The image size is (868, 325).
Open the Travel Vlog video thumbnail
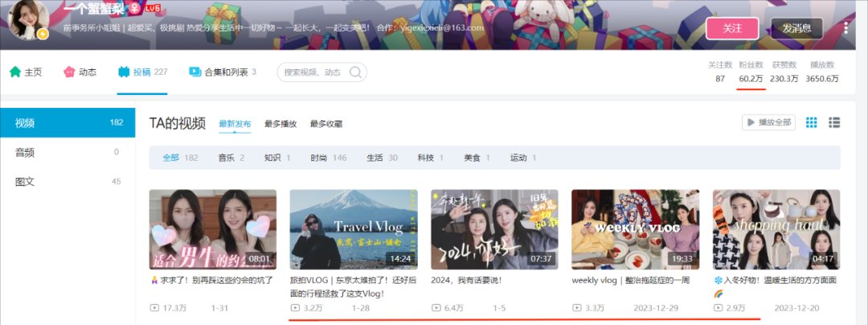click(354, 229)
